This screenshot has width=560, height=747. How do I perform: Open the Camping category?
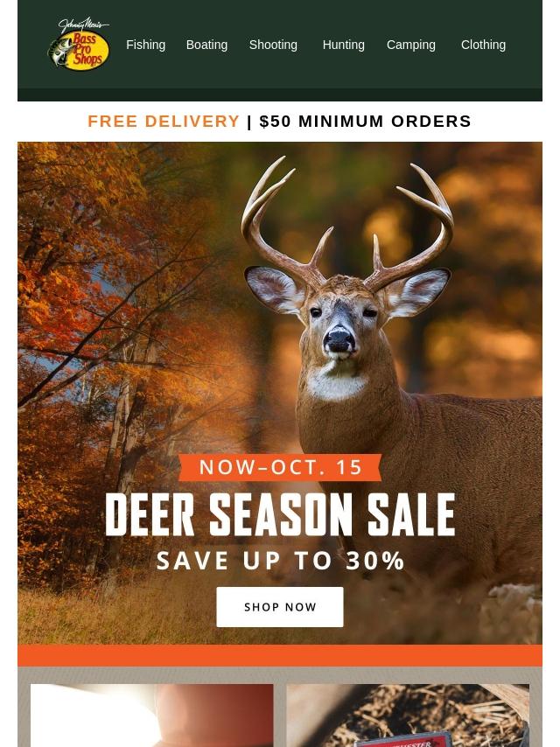click(x=411, y=45)
